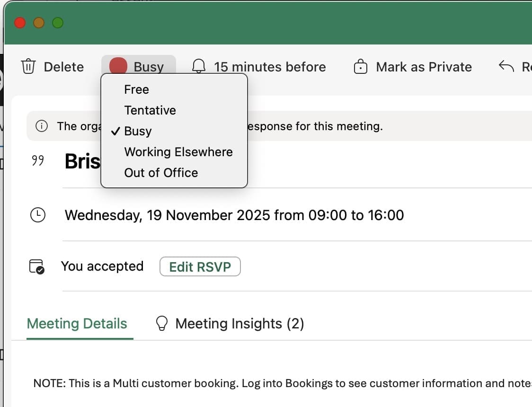Screen dimensions: 532x407
Task: Select Out of Office status
Action: coord(161,173)
